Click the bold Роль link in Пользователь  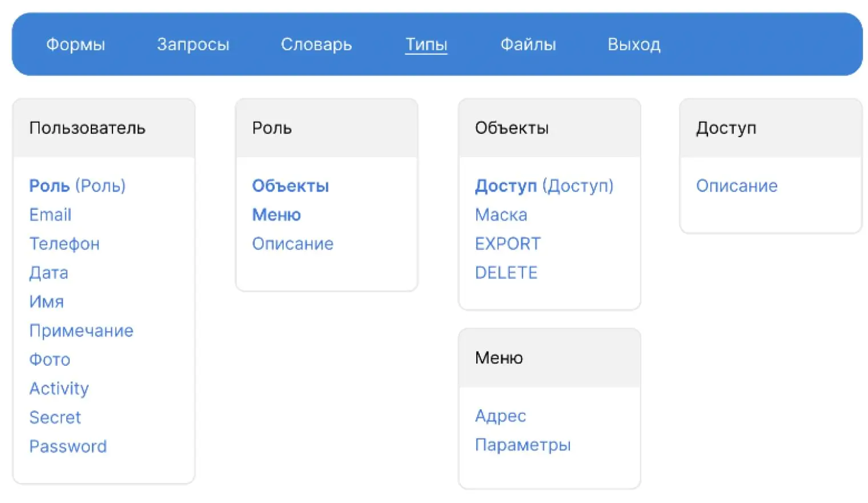tap(50, 186)
